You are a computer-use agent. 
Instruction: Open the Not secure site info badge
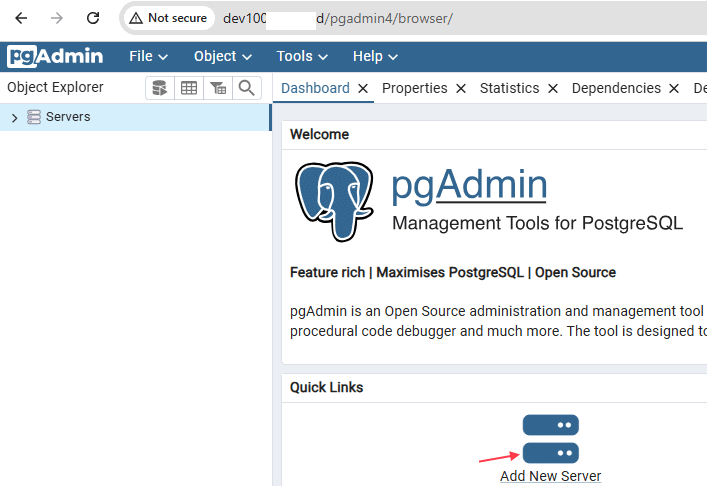click(169, 18)
